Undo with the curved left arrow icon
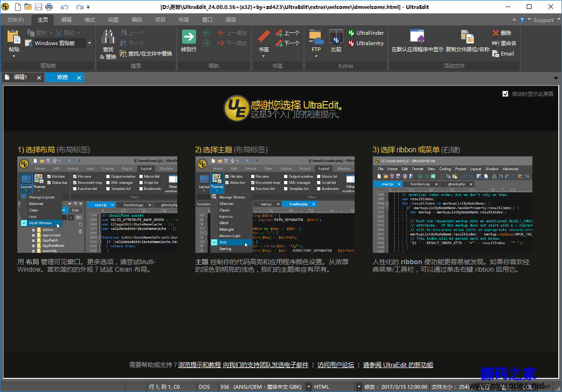562x392 pixels. click(64, 7)
